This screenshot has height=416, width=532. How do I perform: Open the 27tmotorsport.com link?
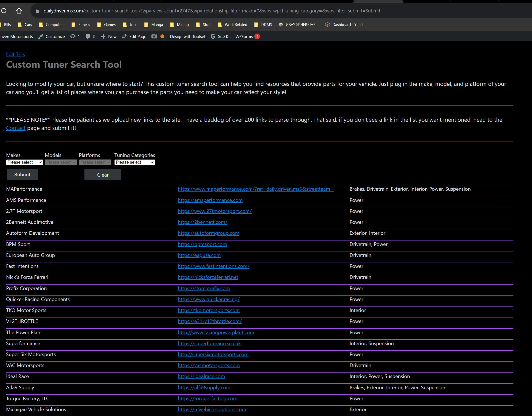pos(215,211)
